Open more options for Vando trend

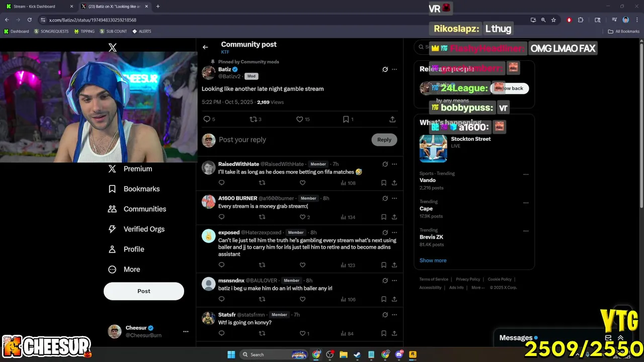click(526, 174)
